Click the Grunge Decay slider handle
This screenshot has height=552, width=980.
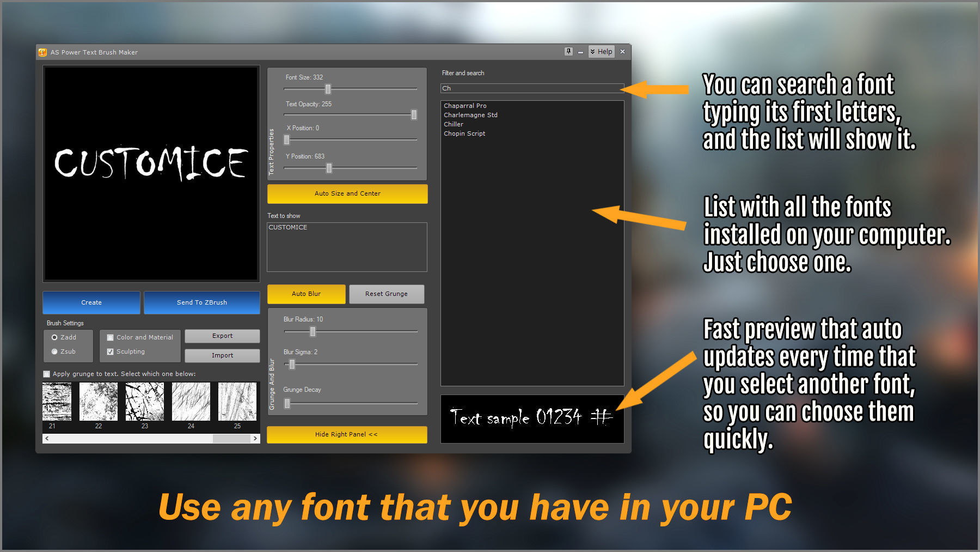(287, 403)
